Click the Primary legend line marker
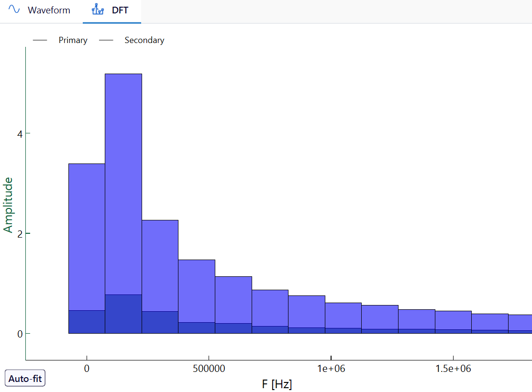 (x=40, y=40)
